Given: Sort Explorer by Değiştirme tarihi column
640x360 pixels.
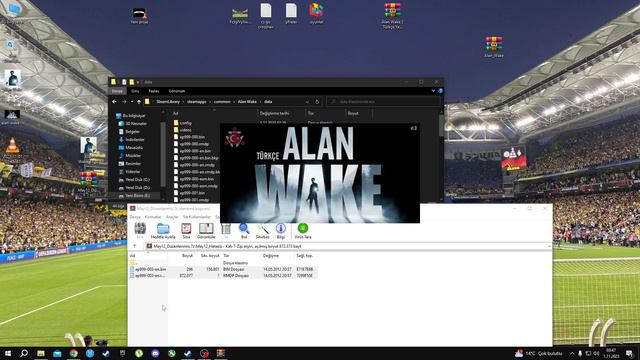Looking at the screenshot, I should coord(274,113).
